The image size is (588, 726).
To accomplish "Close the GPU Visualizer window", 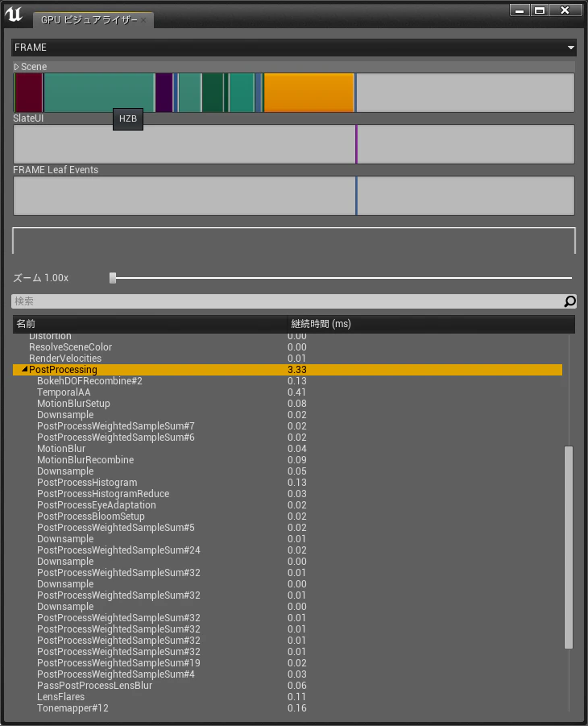I will (x=565, y=10).
